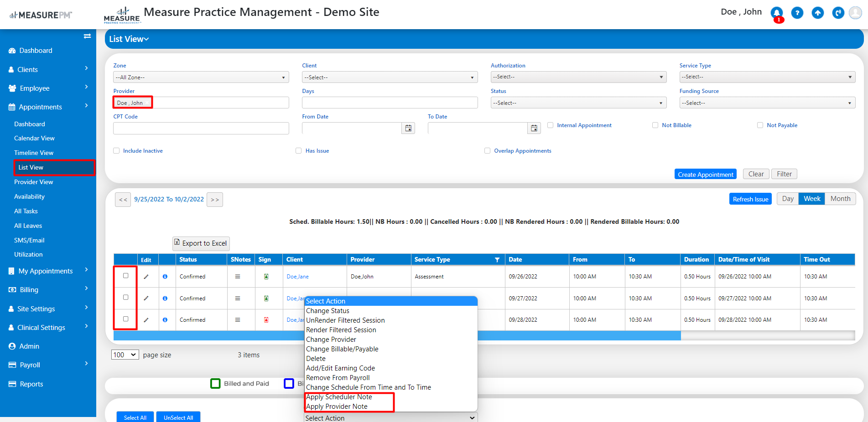Screen dimensions: 868x422
Task: Open the To Date calendar picker
Action: 534,129
